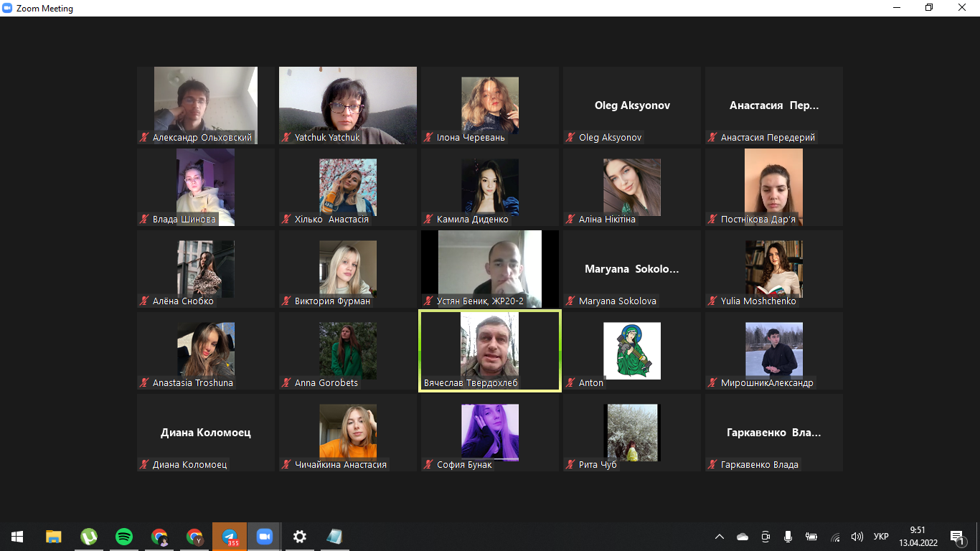Screen dimensions: 980x551
Task: Open battery status icon in tray
Action: click(x=811, y=537)
